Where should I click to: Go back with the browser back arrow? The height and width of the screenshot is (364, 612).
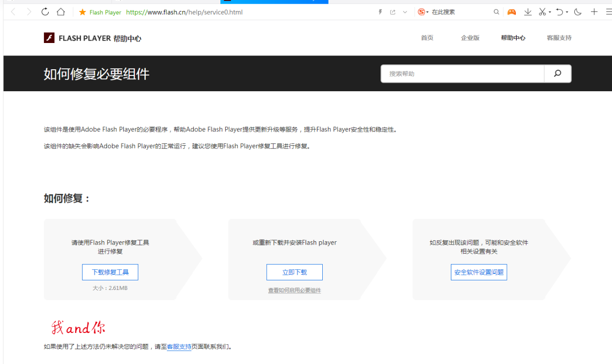click(13, 12)
